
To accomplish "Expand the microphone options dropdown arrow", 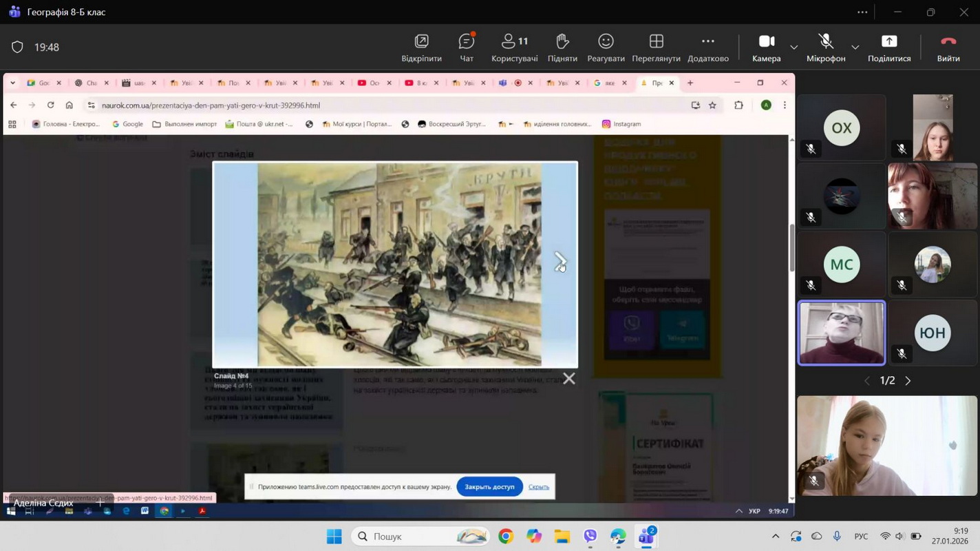I will 855,48.
